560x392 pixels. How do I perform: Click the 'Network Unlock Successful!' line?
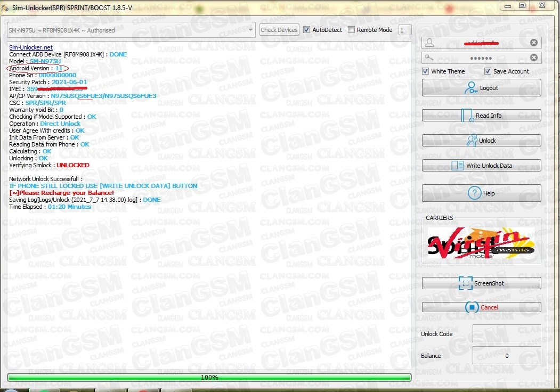coord(46,179)
